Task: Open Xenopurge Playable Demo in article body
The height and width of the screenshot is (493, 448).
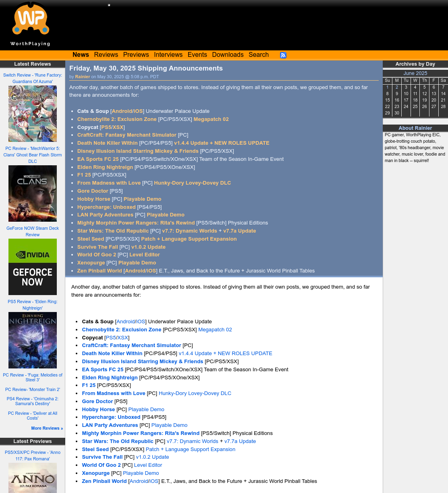Action: (x=141, y=473)
